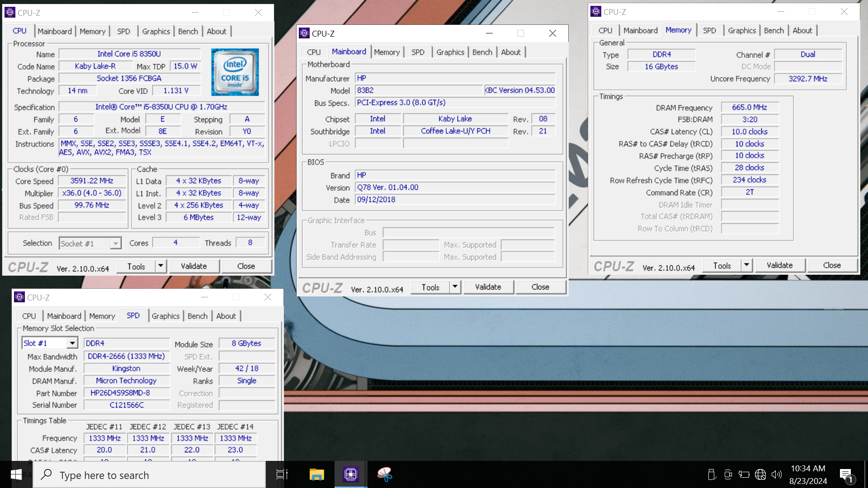Expand Tools dropdown arrow in CPU window

[160, 266]
